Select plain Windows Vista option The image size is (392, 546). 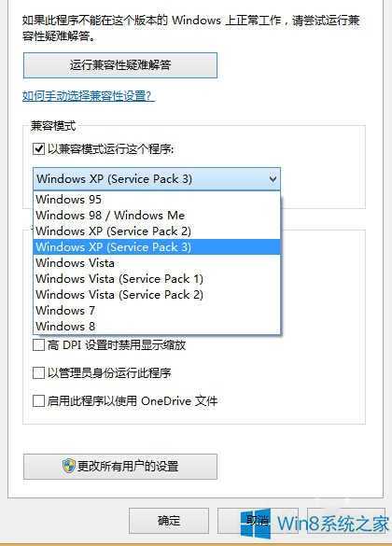point(157,263)
